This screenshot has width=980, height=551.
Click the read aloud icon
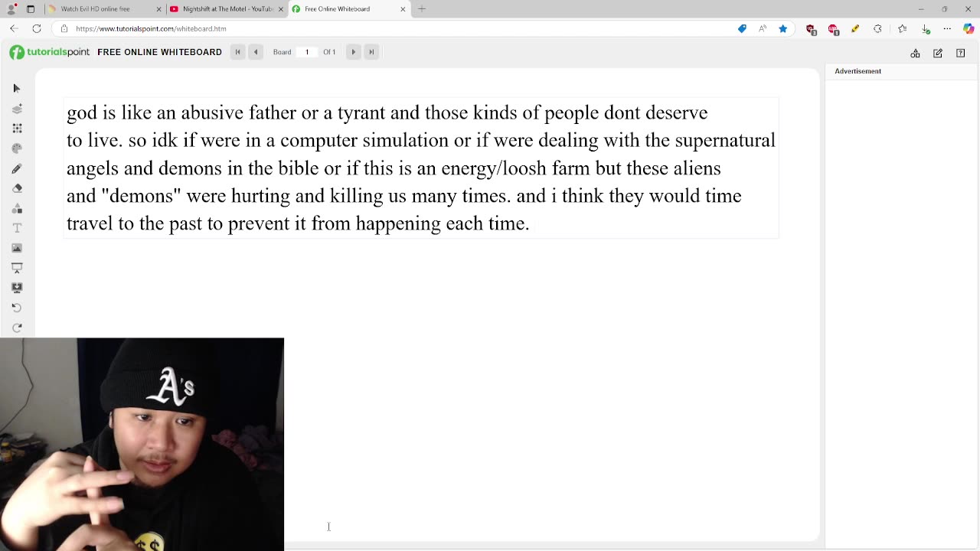[x=763, y=29]
